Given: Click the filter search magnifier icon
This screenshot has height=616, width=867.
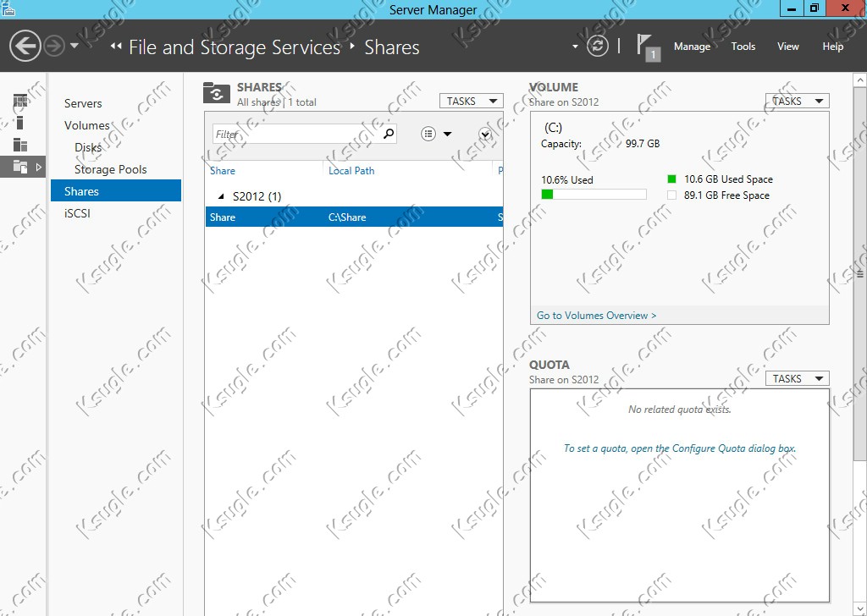Looking at the screenshot, I should click(x=389, y=133).
